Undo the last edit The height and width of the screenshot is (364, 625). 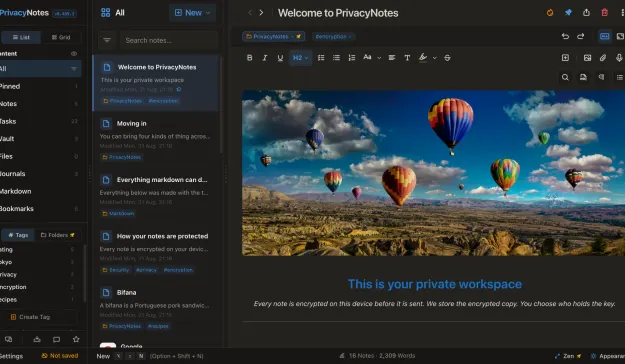click(565, 36)
